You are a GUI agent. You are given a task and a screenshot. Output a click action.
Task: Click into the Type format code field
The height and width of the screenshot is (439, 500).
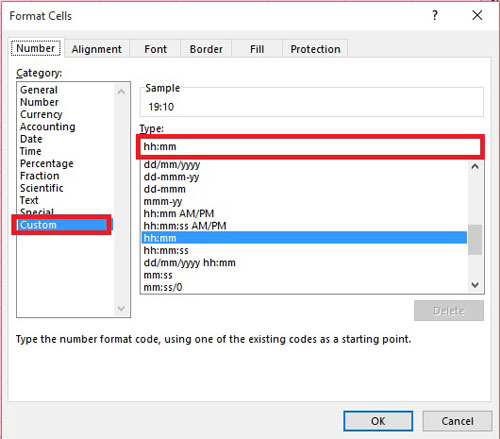pyautogui.click(x=310, y=147)
